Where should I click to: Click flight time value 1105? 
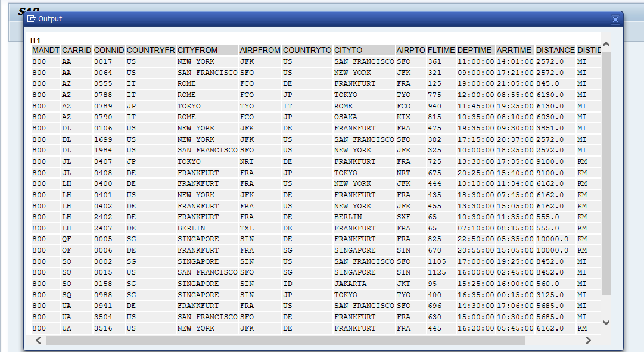[441, 261]
